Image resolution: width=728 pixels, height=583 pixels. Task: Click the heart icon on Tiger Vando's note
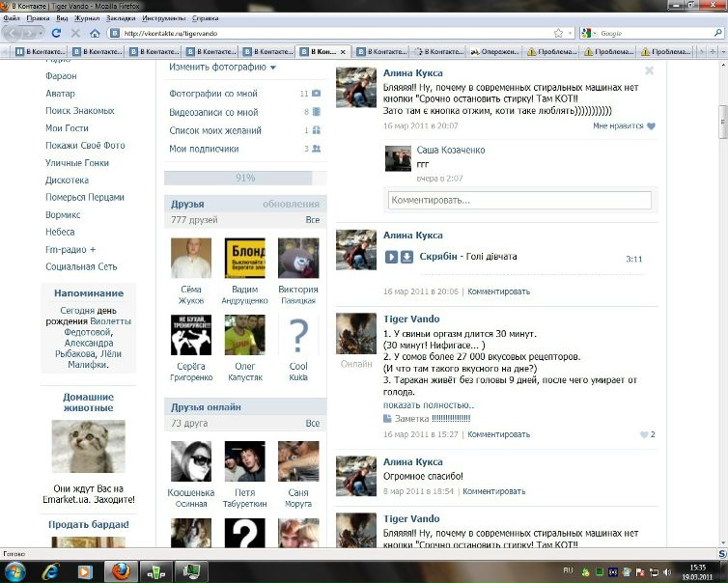click(x=643, y=435)
